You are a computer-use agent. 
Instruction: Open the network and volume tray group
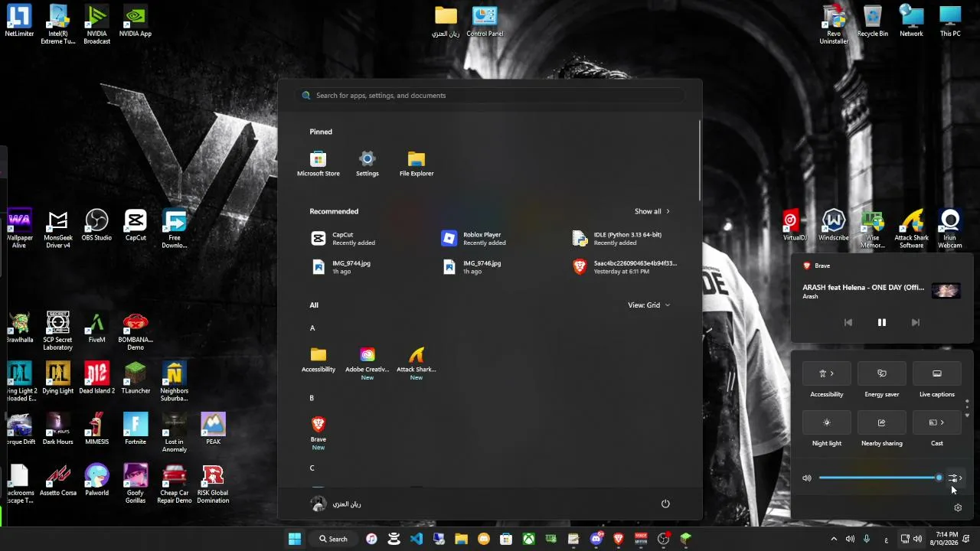[911, 539]
